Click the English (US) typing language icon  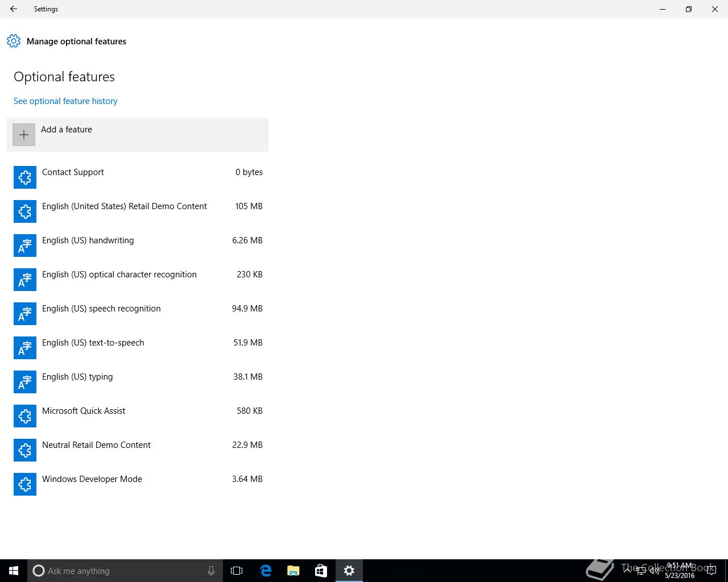click(x=25, y=382)
